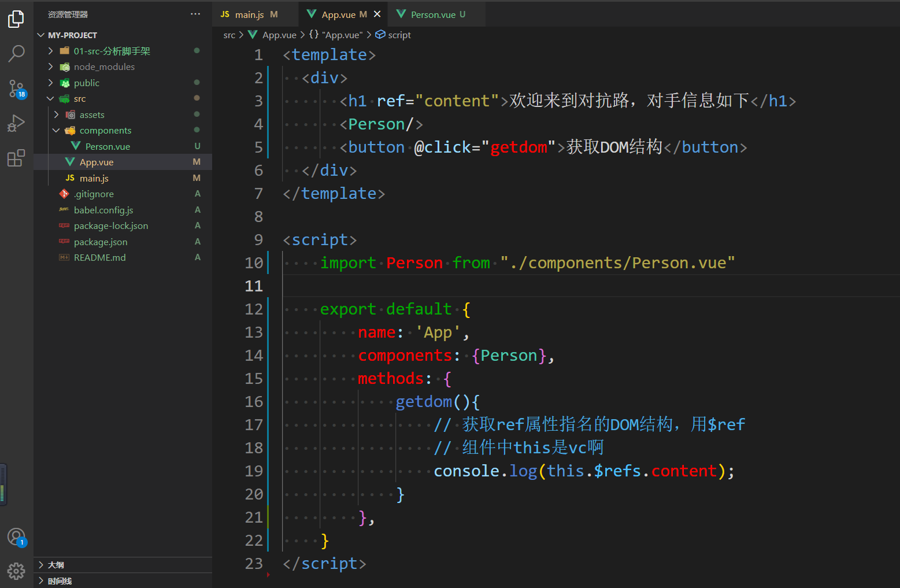Place cursor on "getdom" in the button tag

(518, 147)
